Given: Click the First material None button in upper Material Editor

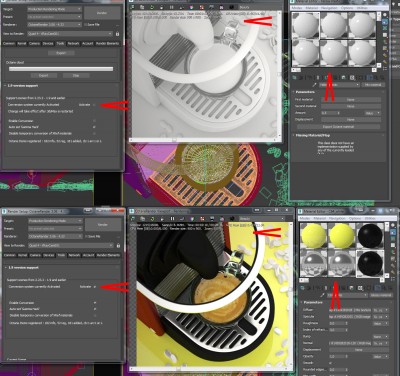Looking at the screenshot, I should 351,100.
